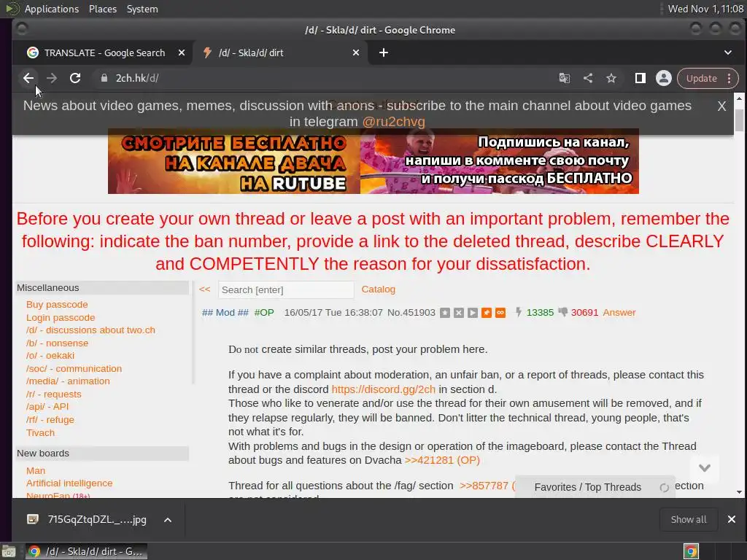Click the Update button in Chrome
This screenshot has width=747, height=560.
pyautogui.click(x=701, y=78)
